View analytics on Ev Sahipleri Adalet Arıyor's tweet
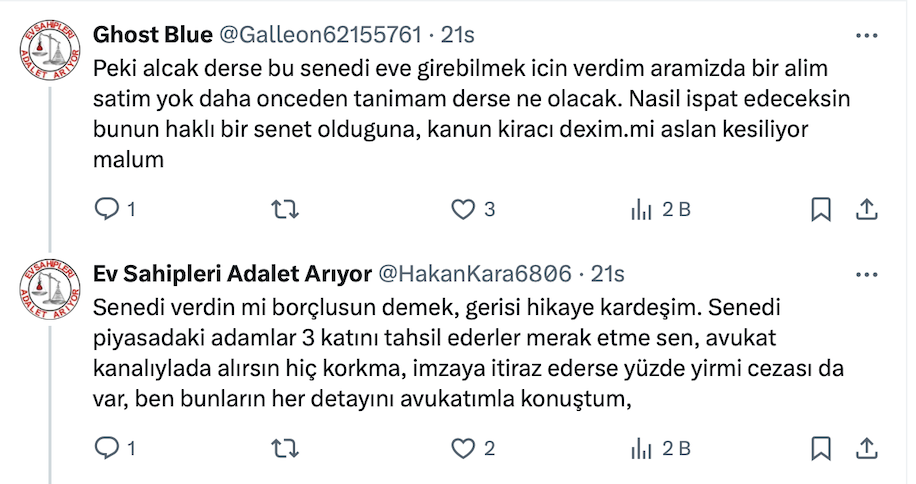Screen dimensions: 916x484 click(x=640, y=448)
